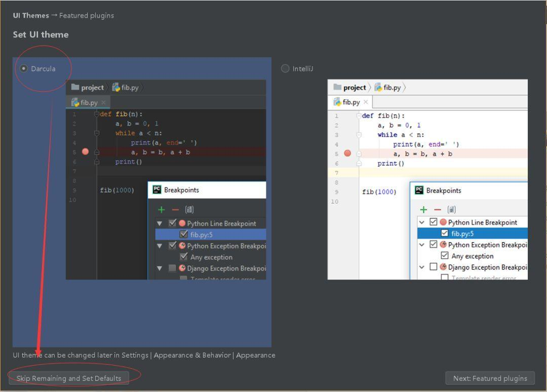
Task: Toggle Python Exception Breakpoint checkbox in Darcula preview
Action: [x=172, y=246]
